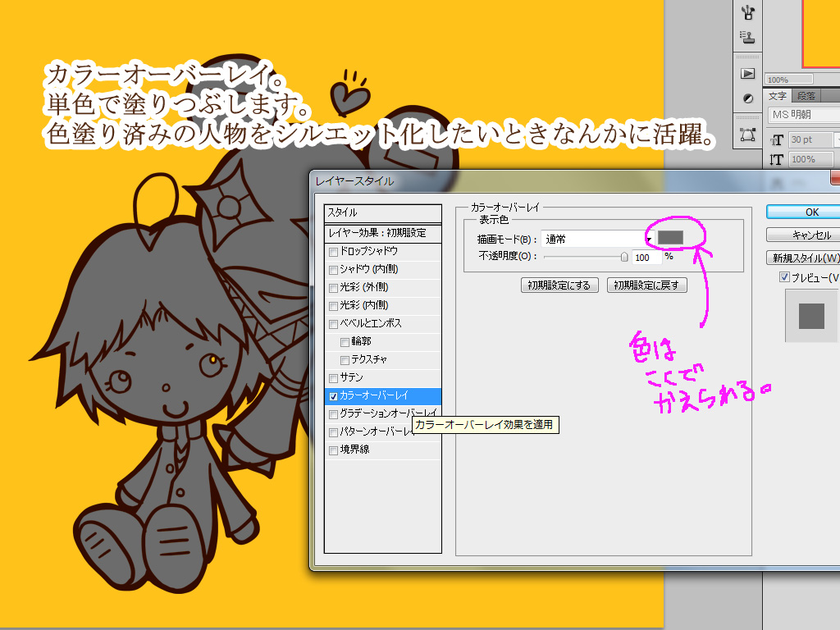
Task: Open the Brush Presets panel icon
Action: (747, 12)
